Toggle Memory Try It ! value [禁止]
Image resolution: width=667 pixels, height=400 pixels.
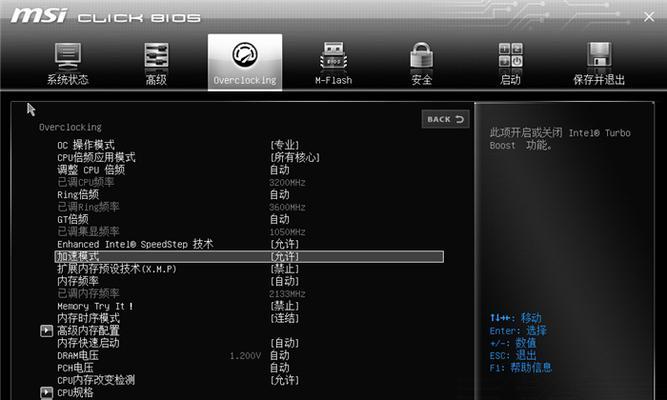285,306
